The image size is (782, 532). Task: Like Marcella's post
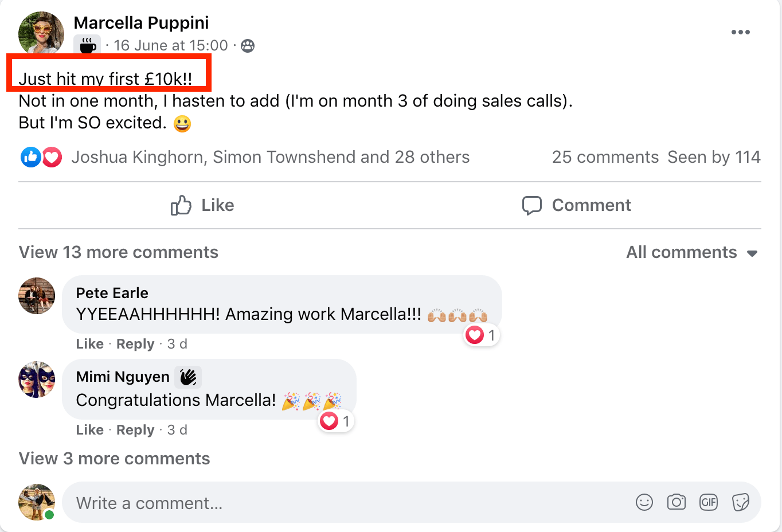pos(202,205)
